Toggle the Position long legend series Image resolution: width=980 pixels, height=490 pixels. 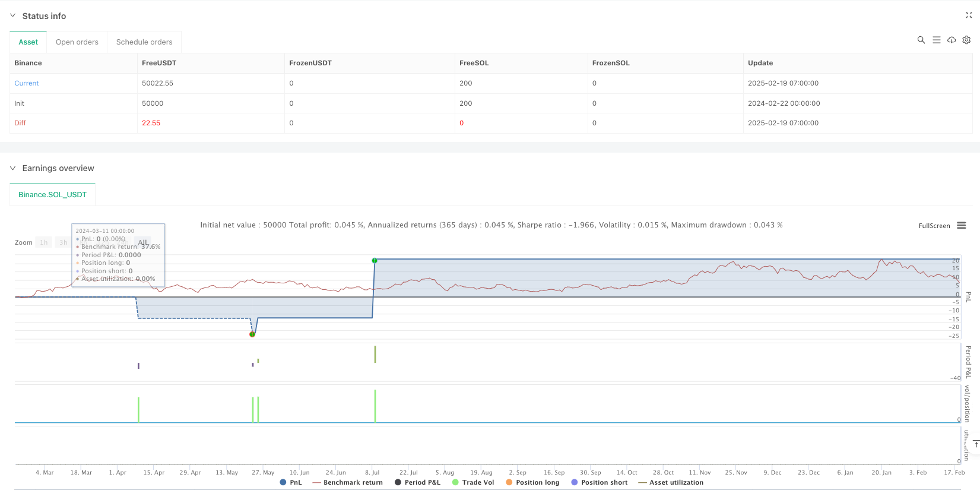pyautogui.click(x=532, y=482)
